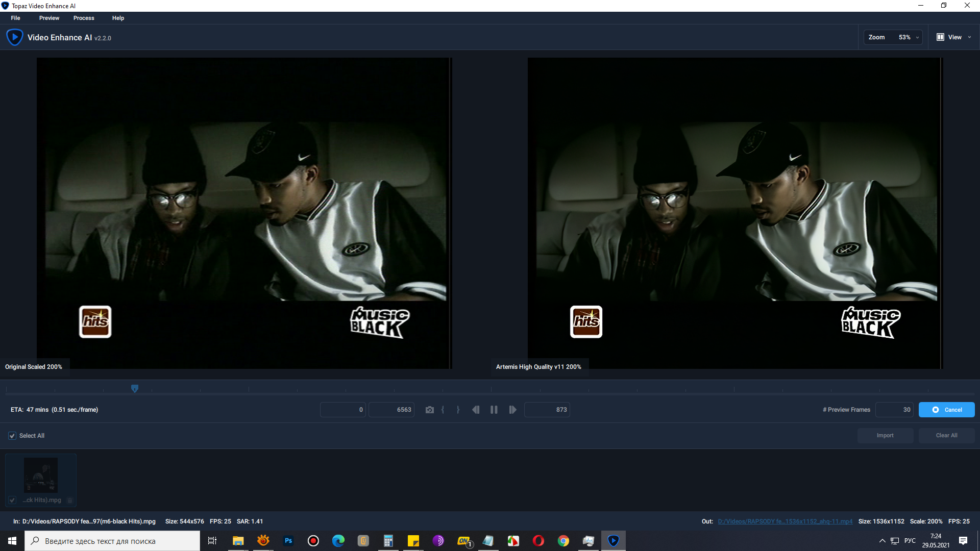The image size is (980, 551).
Task: Switch the РУС input language indicator
Action: (910, 541)
